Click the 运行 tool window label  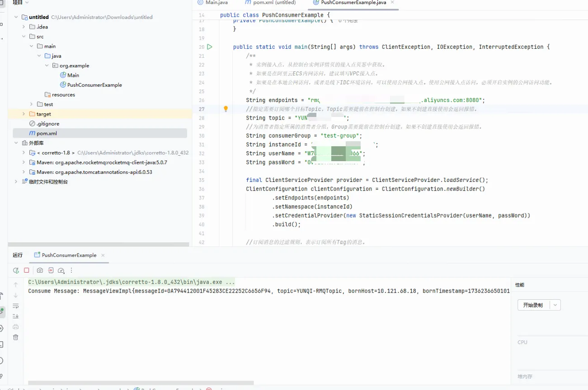[18, 255]
